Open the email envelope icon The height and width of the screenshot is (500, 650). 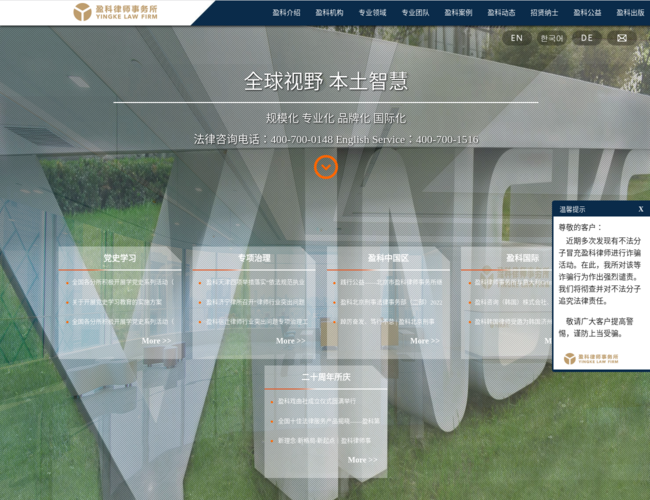(x=621, y=38)
